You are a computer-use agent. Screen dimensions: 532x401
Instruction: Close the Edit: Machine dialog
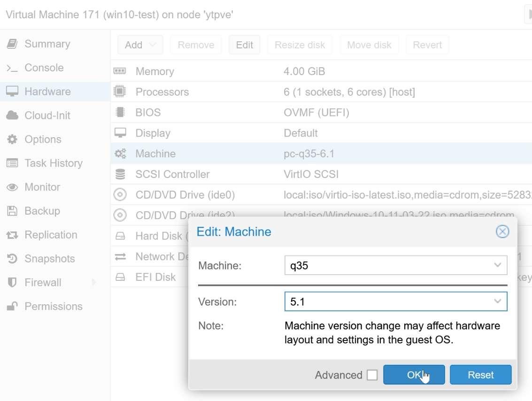point(502,231)
